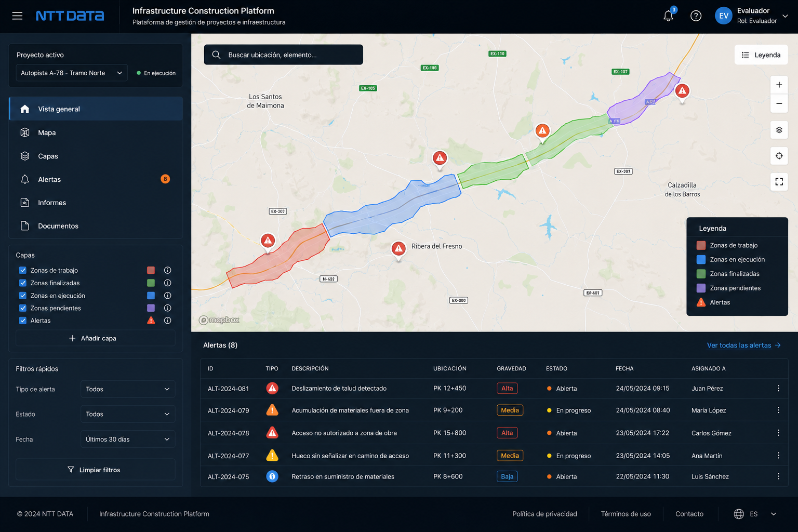Select Vista general in sidebar

click(96, 109)
